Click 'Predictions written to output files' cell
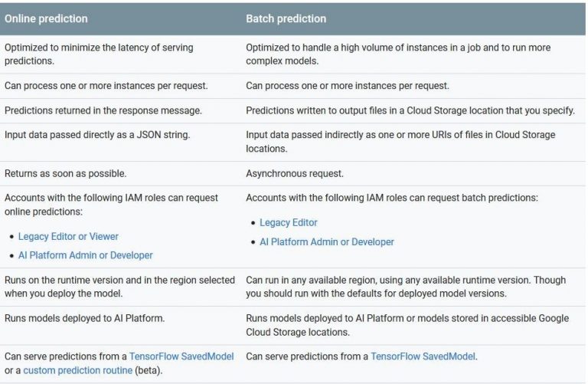 point(410,110)
